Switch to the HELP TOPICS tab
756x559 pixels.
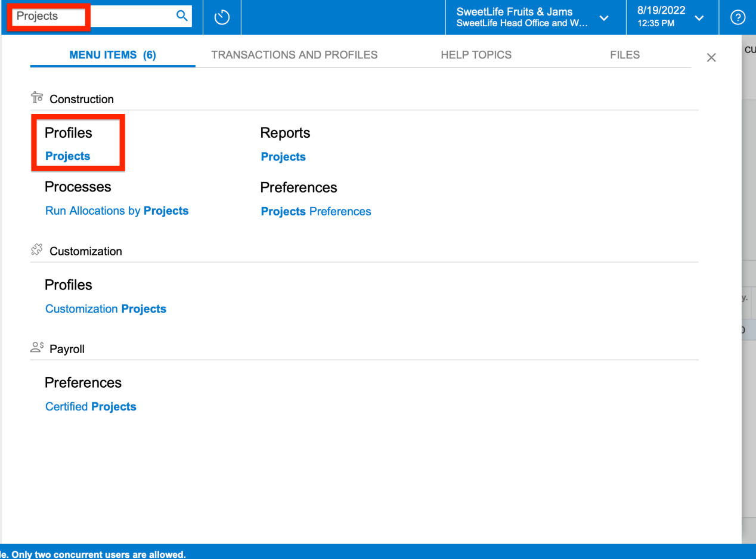pos(476,54)
